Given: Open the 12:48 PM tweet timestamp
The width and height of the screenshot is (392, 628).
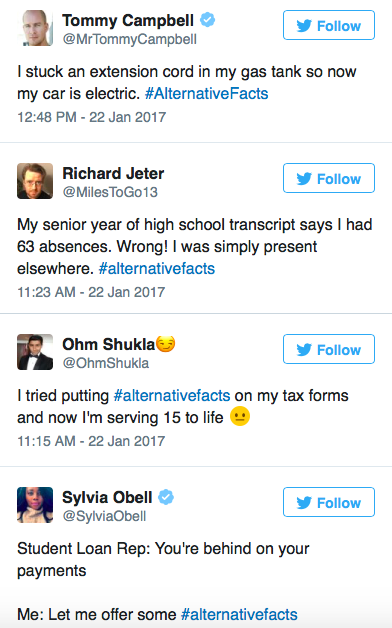Looking at the screenshot, I should 91,117.
